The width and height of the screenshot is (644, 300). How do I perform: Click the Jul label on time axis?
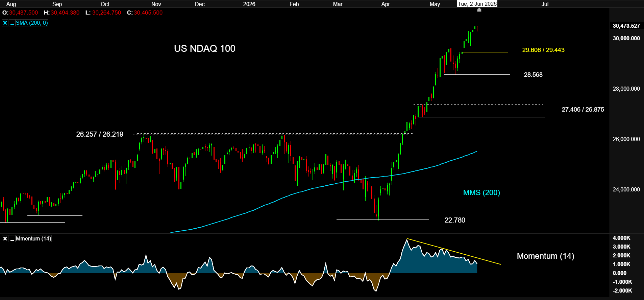point(545,4)
